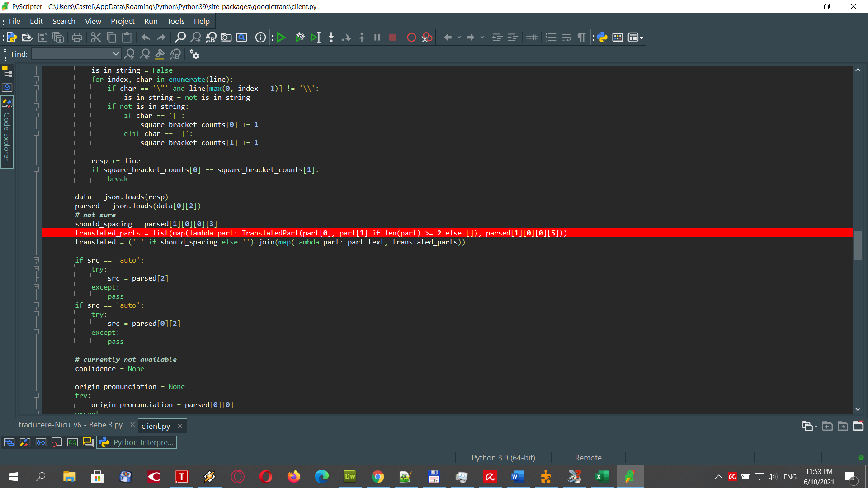Open the Find history dropdown
This screenshot has height=488, width=868.
pyautogui.click(x=115, y=54)
